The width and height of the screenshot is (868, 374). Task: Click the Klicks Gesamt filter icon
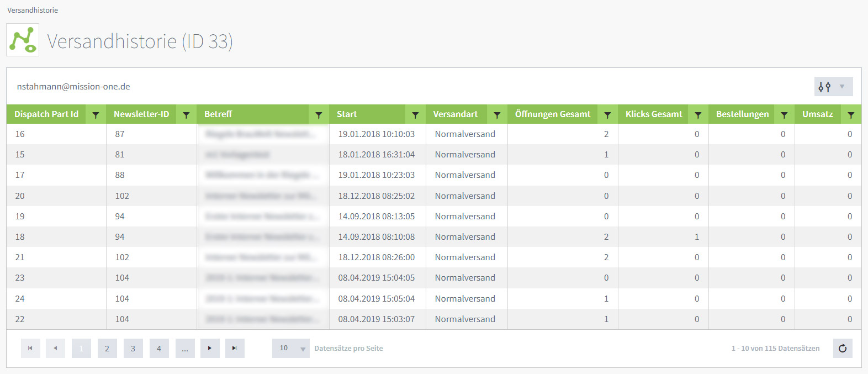coord(698,115)
